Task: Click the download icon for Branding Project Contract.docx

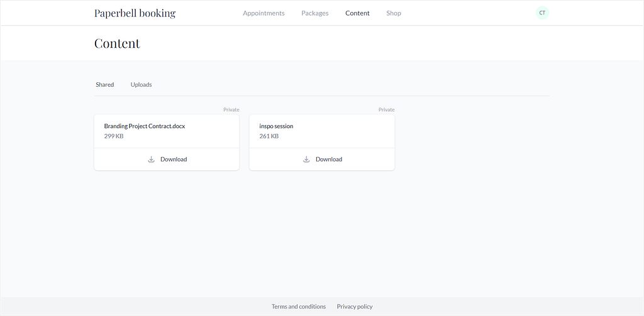Action: pyautogui.click(x=151, y=159)
